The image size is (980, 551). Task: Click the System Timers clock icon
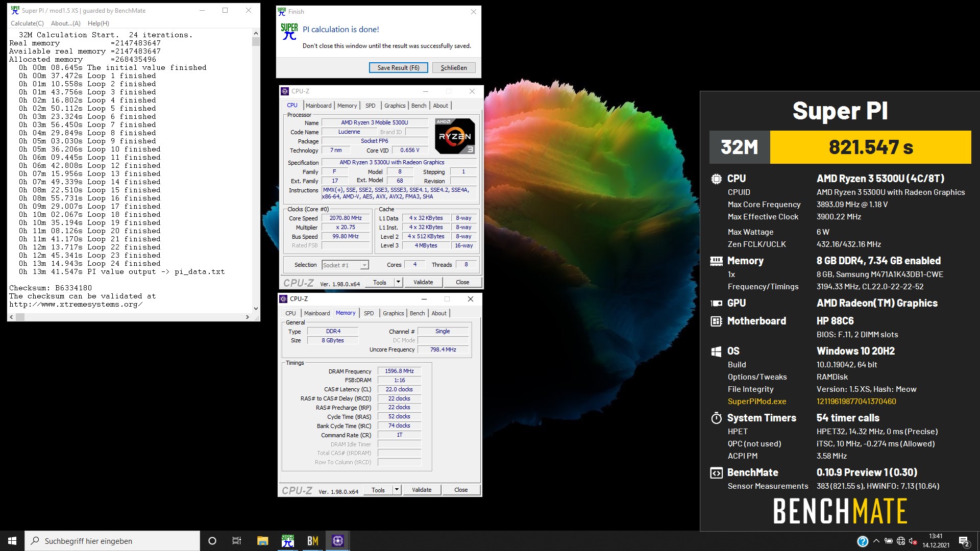click(x=716, y=418)
